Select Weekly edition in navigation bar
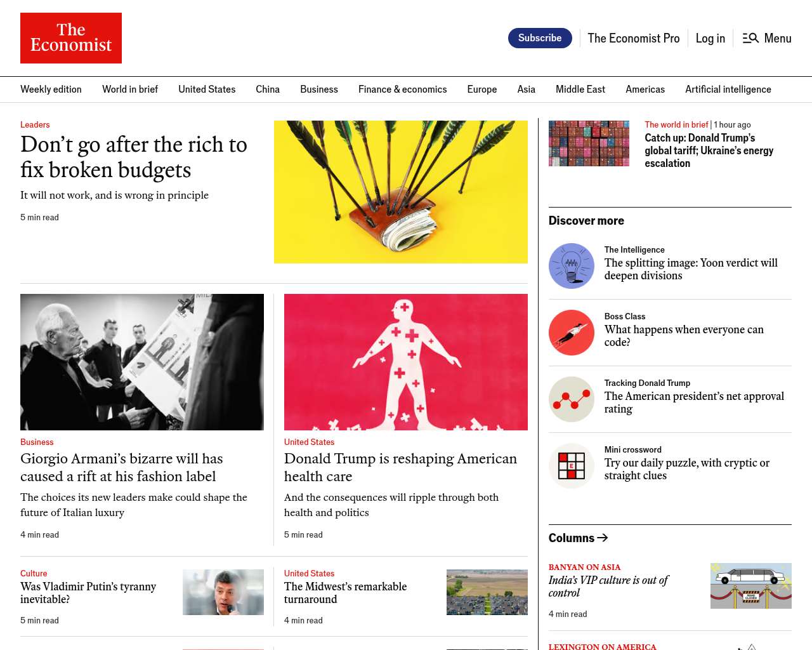This screenshot has width=812, height=650. click(51, 90)
